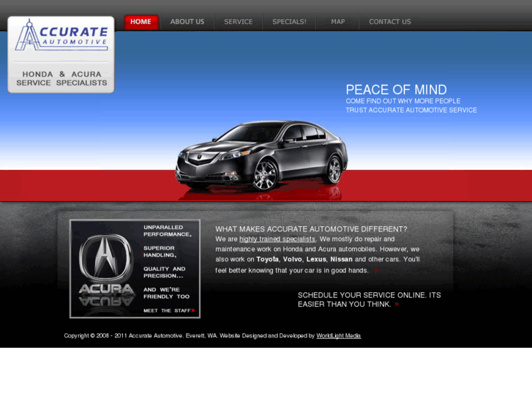This screenshot has width=532, height=399.
Task: Click the 'Copyright © 2008 - 2011' text
Action: click(95, 336)
